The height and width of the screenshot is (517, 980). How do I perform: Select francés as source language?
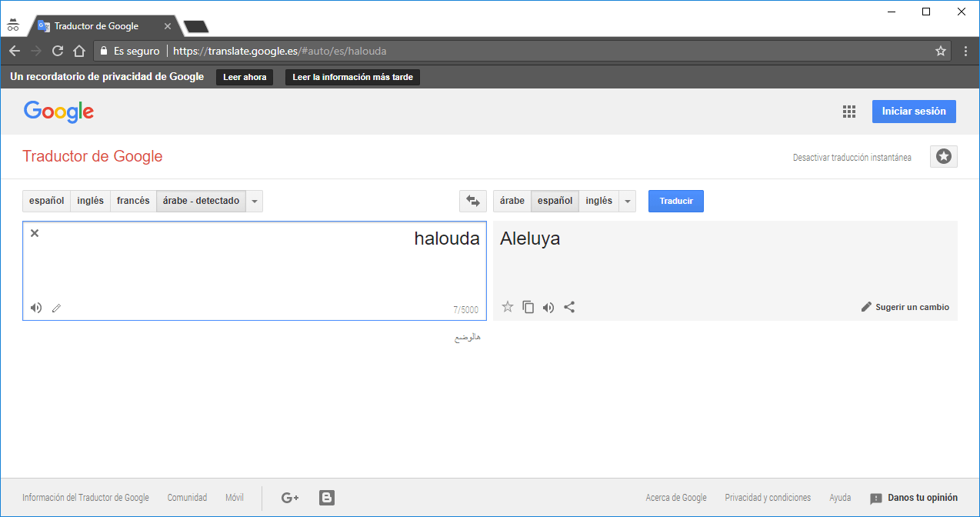(133, 201)
